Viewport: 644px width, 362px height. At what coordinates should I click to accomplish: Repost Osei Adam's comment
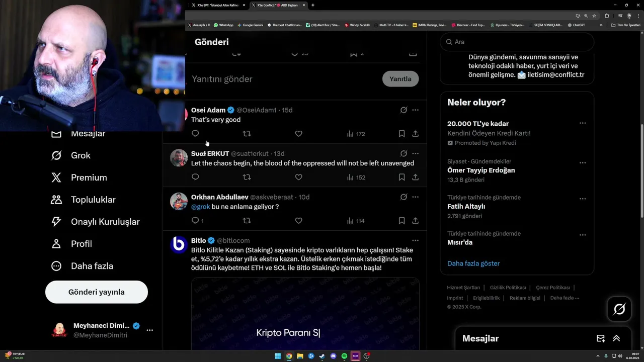(x=247, y=134)
